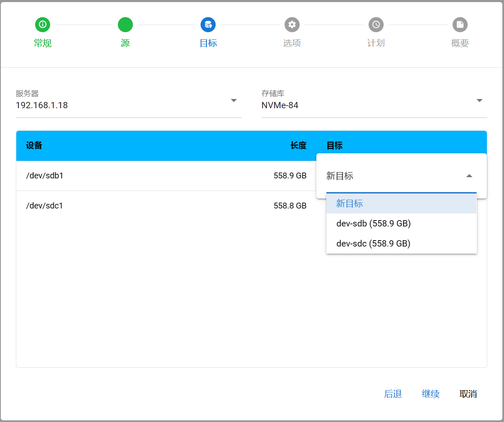
Task: Click the Target step database icon
Action: 208,25
